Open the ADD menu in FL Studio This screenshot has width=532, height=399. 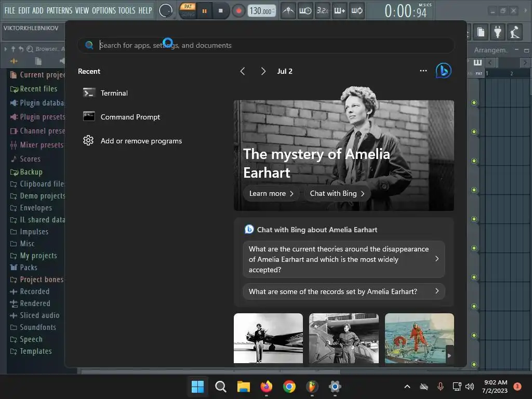(37, 10)
